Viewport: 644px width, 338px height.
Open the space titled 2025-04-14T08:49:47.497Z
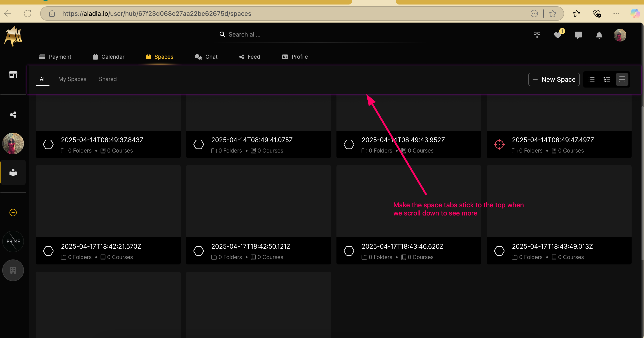(x=553, y=140)
